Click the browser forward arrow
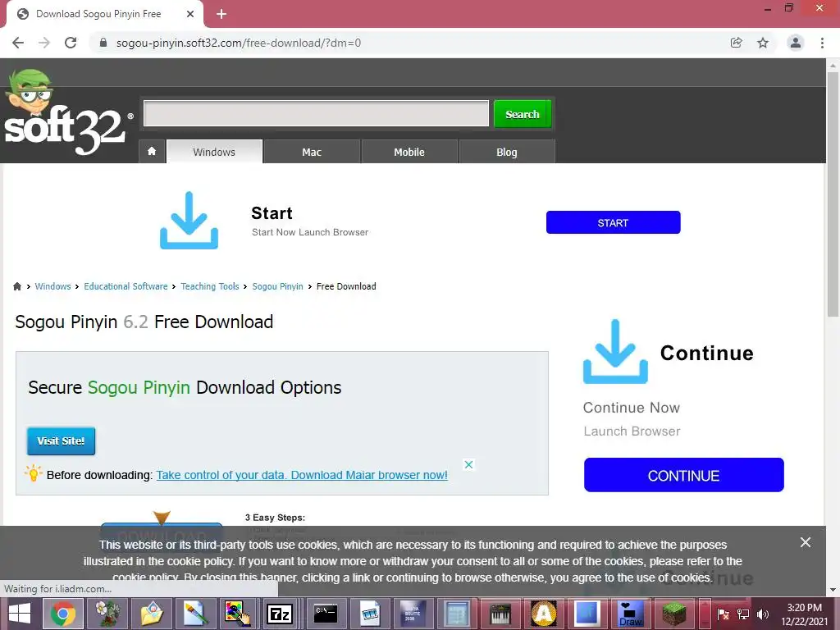Viewport: 840px width, 630px height. (44, 43)
